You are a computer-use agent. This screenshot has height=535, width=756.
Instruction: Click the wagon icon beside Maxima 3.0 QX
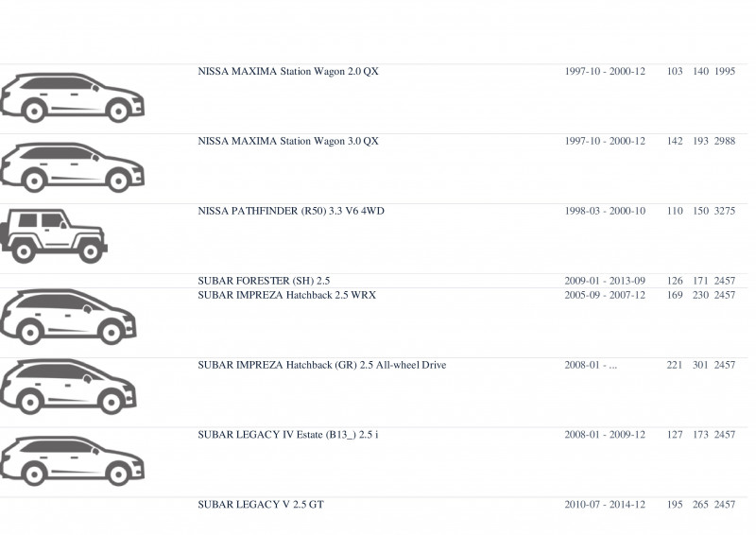coord(73,167)
